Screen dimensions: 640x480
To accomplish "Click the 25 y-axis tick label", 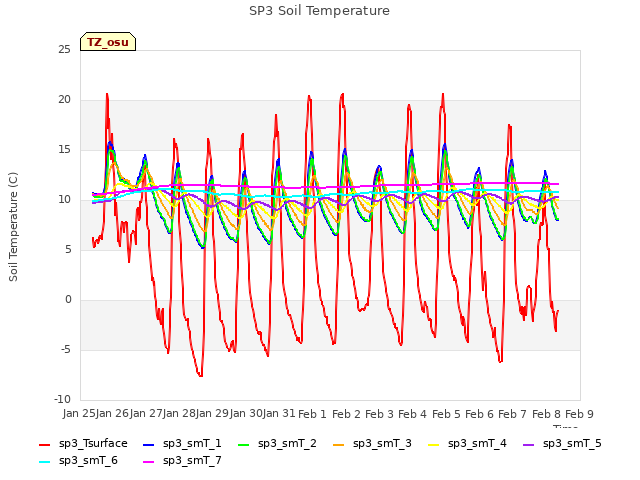I will pyautogui.click(x=64, y=50).
